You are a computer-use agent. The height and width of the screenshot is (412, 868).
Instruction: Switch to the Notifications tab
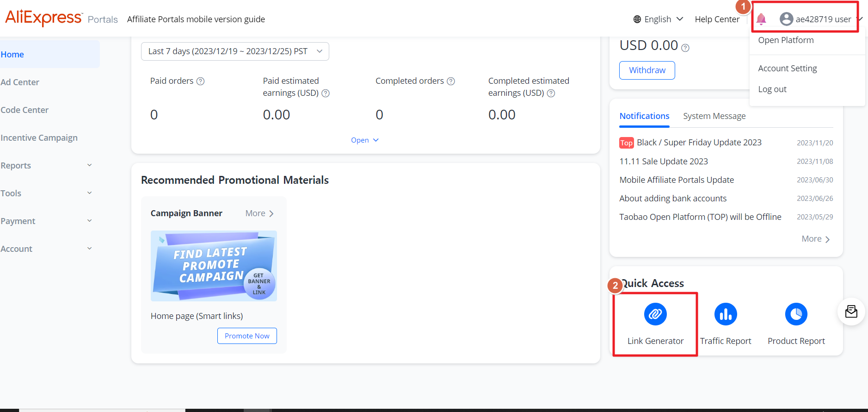coord(644,116)
